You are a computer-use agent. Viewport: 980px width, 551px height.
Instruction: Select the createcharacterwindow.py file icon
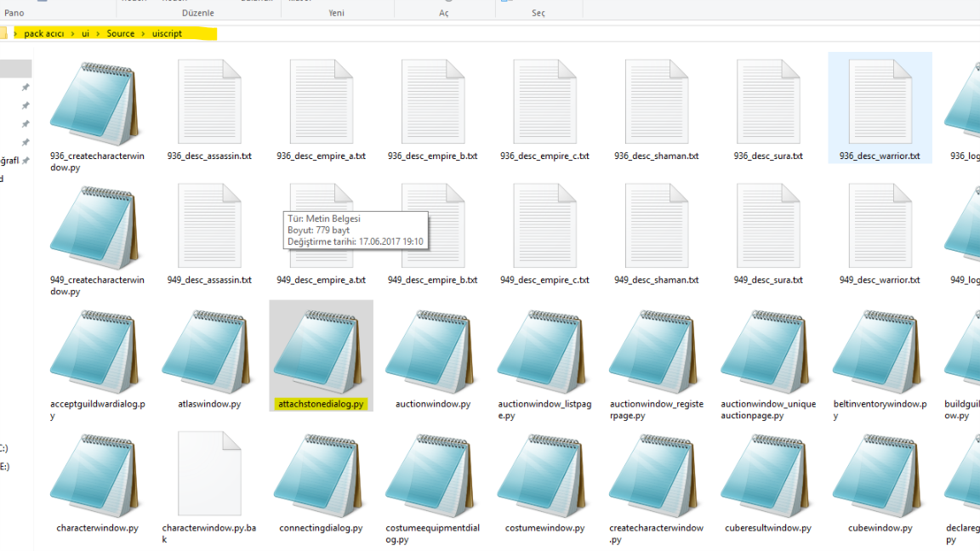point(653,476)
